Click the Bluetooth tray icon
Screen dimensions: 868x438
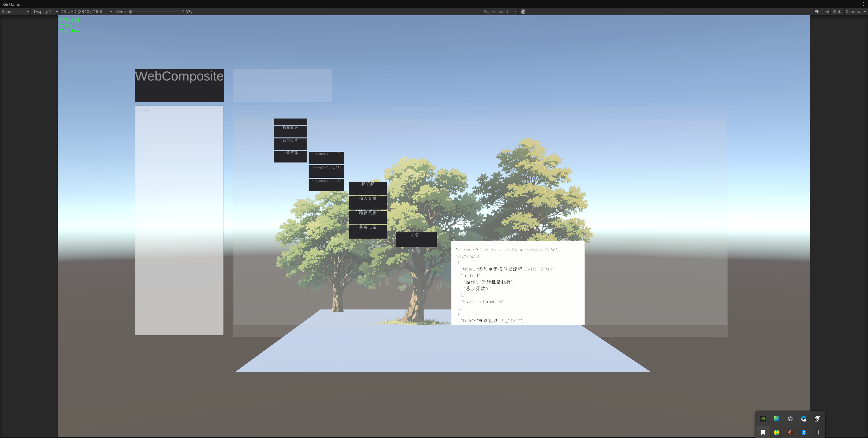point(804,432)
